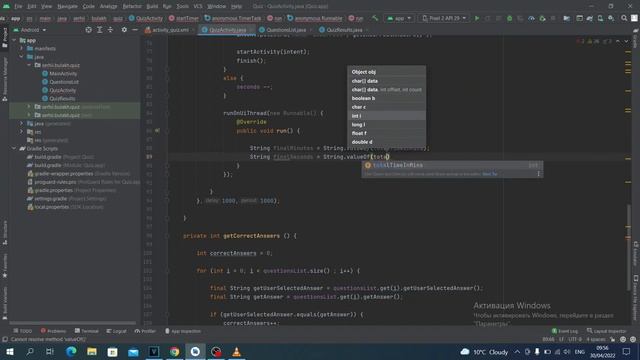Open Windows notification center icon
Image resolution: width=640 pixels, height=360 pixels.
coord(626,351)
